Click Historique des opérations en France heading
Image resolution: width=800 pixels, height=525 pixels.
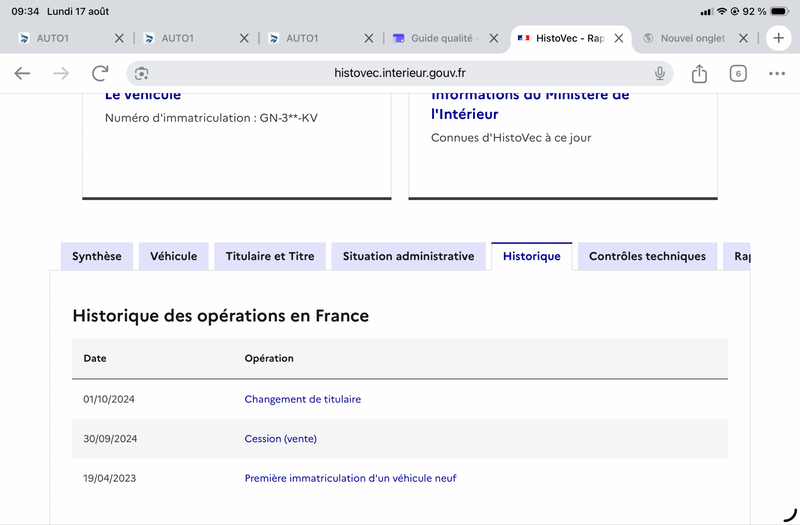220,316
